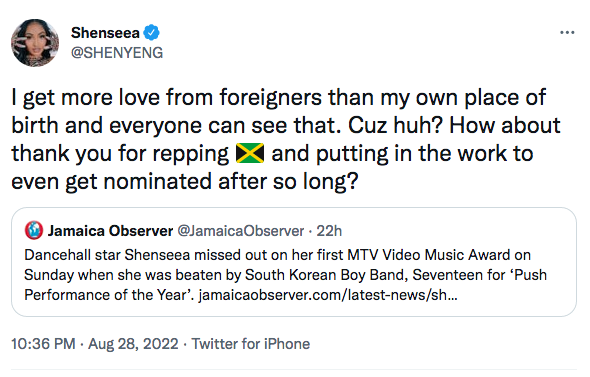Open the 22h quoted tweet timestamp

329,231
